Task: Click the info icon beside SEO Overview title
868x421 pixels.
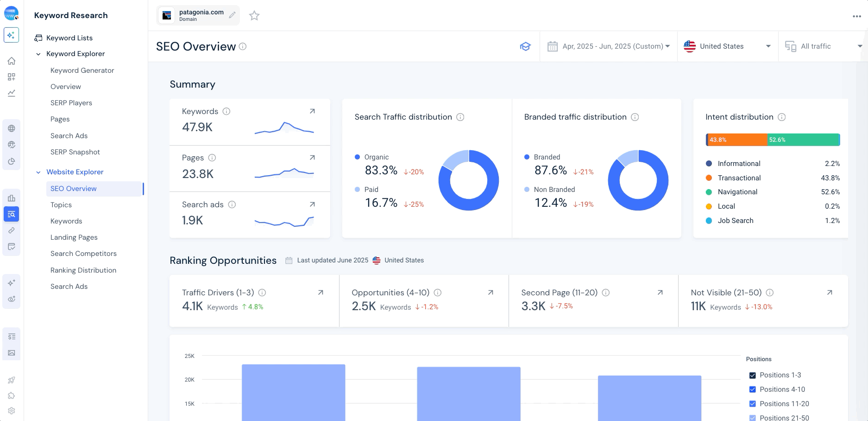Action: click(243, 46)
